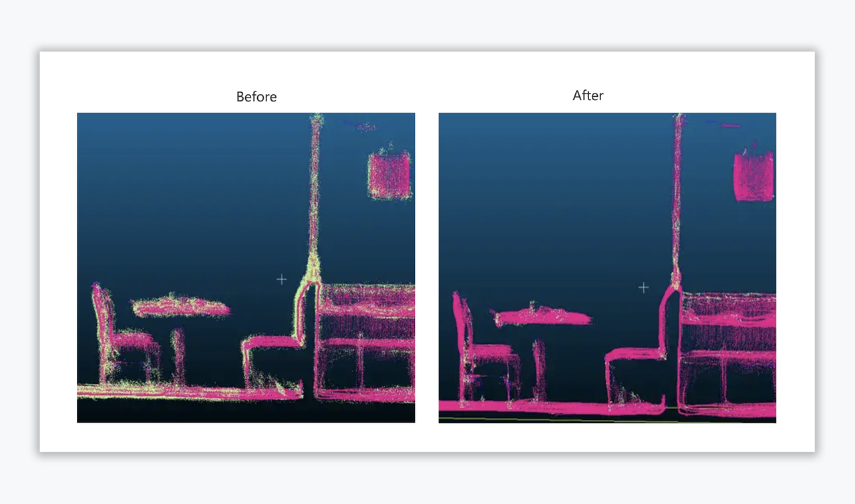Click the crosshair marker in the Before image

(281, 279)
